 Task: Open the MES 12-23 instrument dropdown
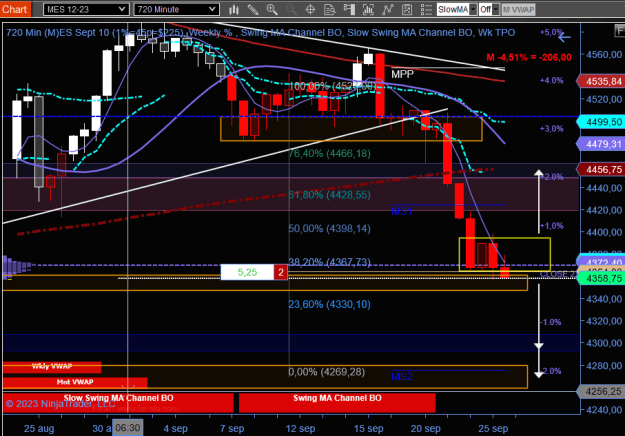[x=86, y=9]
